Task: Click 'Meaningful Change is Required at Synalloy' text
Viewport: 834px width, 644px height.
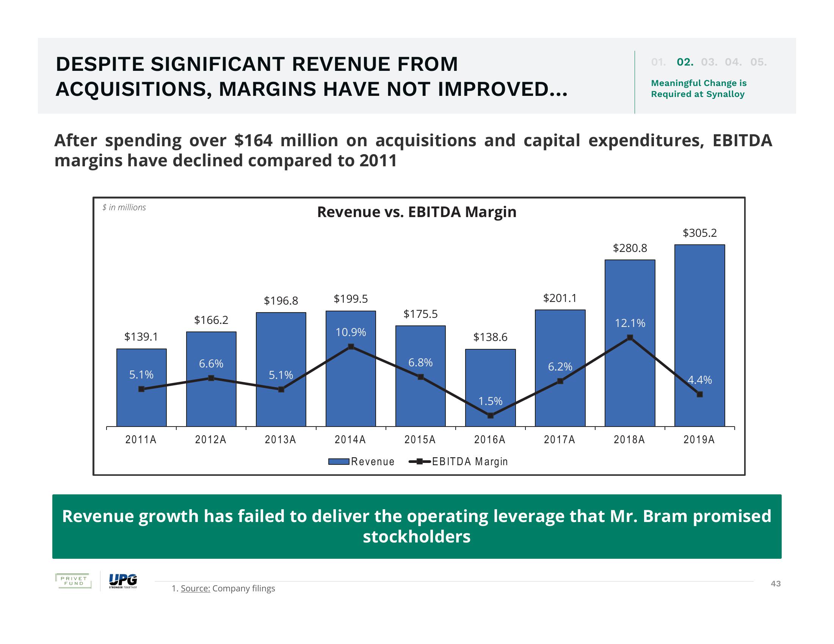Action: [698, 89]
